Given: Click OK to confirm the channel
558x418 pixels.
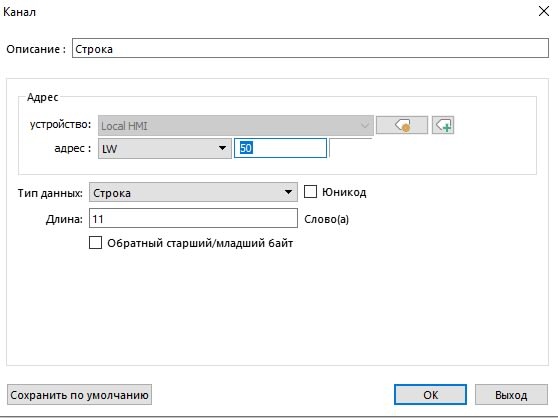Looking at the screenshot, I should 430,395.
